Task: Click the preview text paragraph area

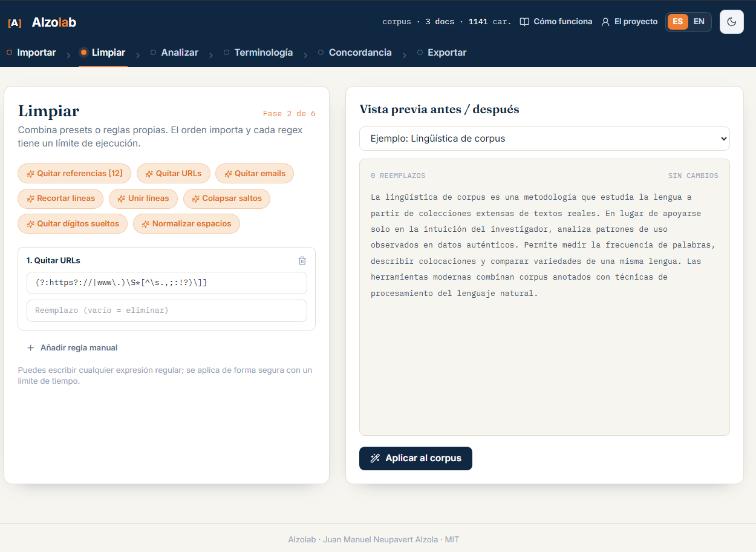Action: coord(544,245)
